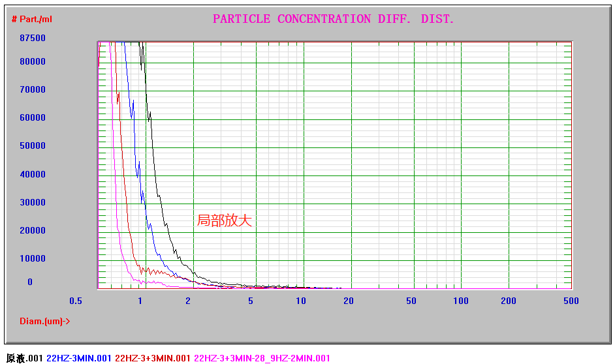Click the 0.5 x-axis tick label

(76, 301)
